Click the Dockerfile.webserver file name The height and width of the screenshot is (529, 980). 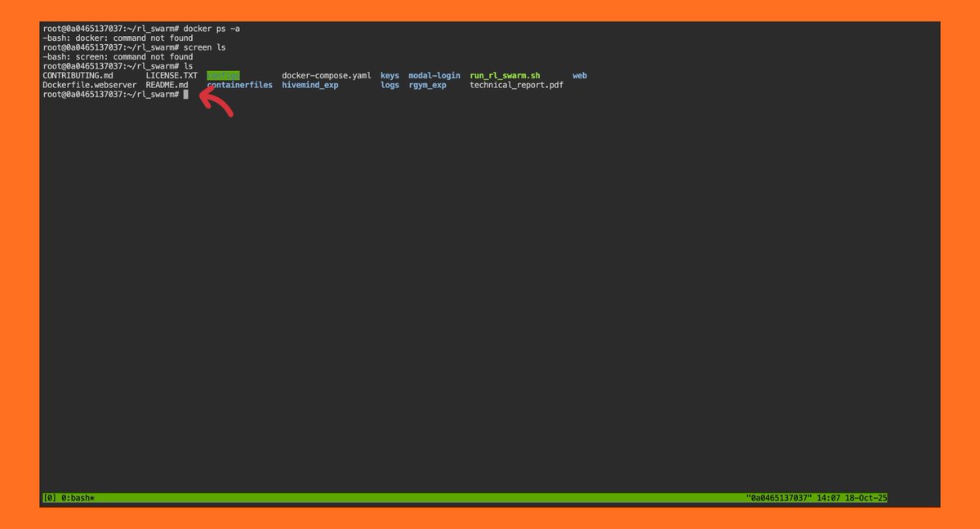tap(90, 85)
